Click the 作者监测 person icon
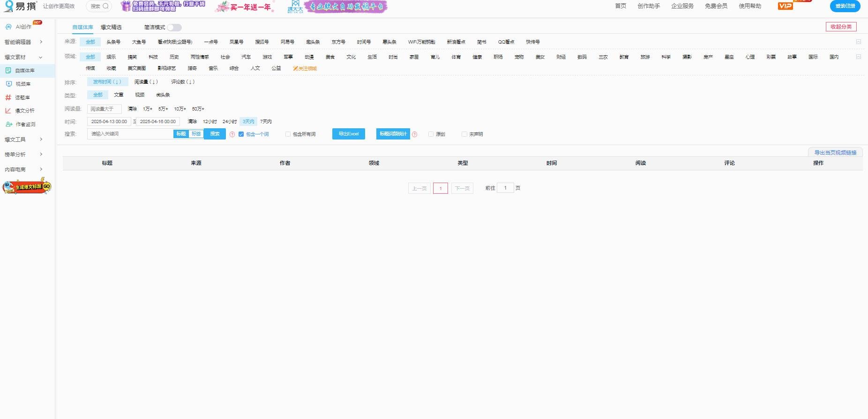Screen dimensions: 868x419 click(x=8, y=124)
